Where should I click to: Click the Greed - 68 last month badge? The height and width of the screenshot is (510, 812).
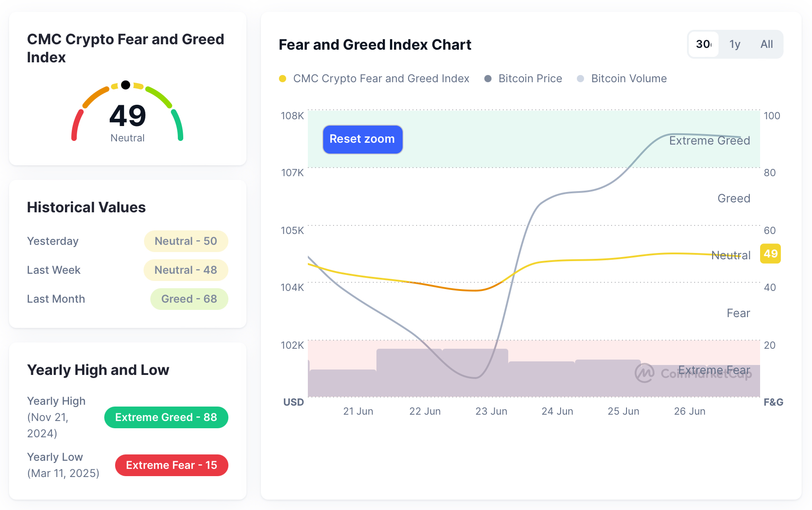pos(189,299)
